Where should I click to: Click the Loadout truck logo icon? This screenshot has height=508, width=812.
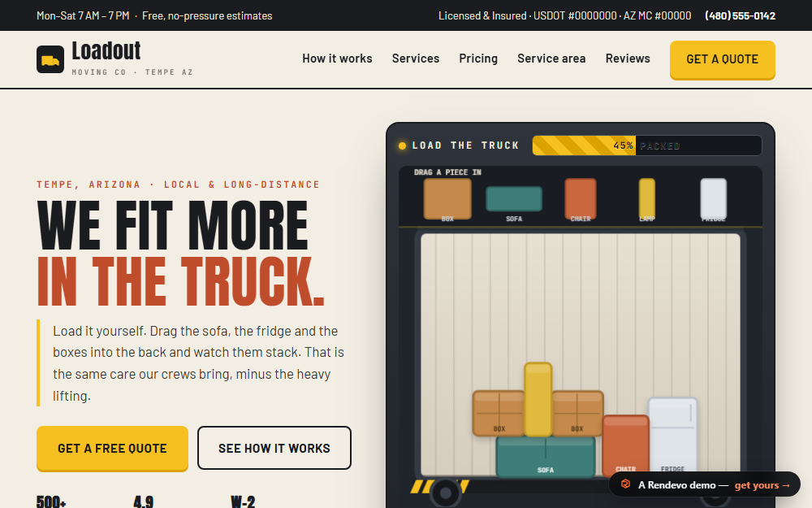[50, 59]
